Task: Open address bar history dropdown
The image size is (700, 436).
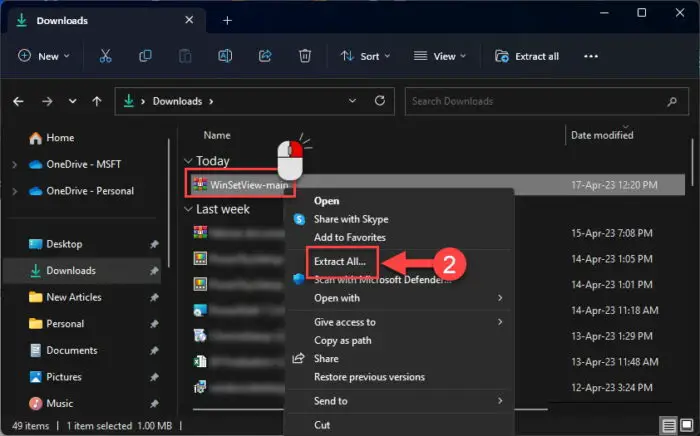Action: (352, 101)
